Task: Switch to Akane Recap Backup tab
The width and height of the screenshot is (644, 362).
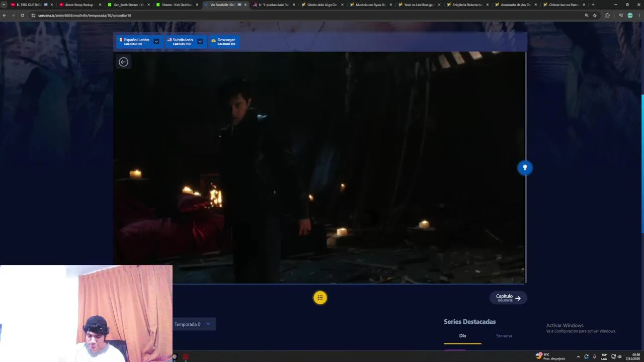Action: (x=79, y=5)
